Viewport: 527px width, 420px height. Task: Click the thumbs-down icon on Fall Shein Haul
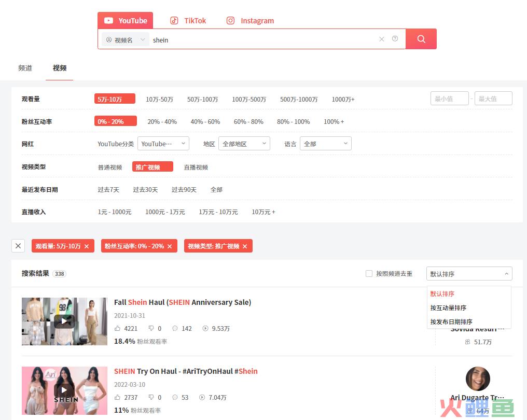point(151,328)
